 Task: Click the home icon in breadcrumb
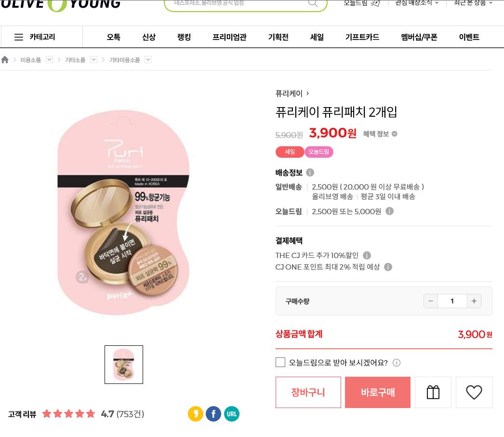[5, 60]
